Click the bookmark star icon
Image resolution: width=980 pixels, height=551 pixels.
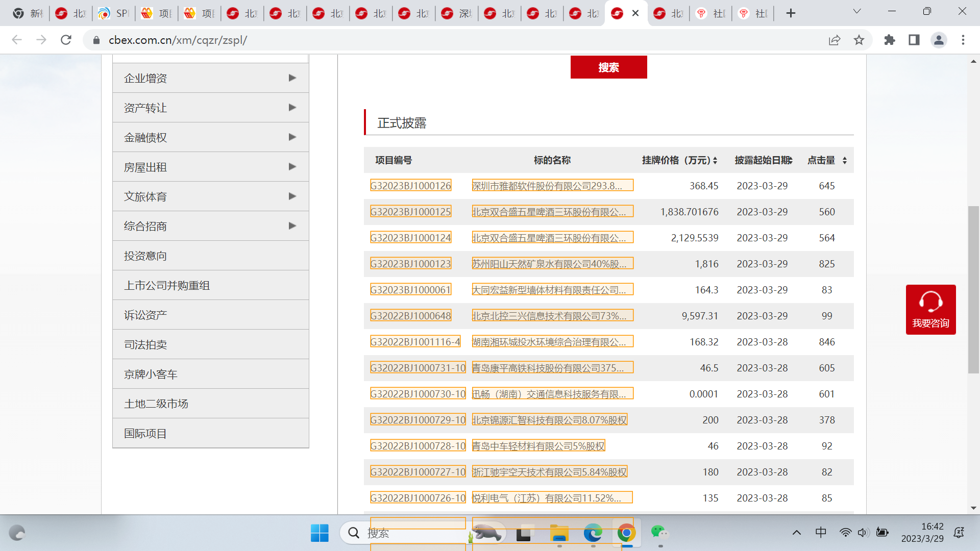point(859,40)
